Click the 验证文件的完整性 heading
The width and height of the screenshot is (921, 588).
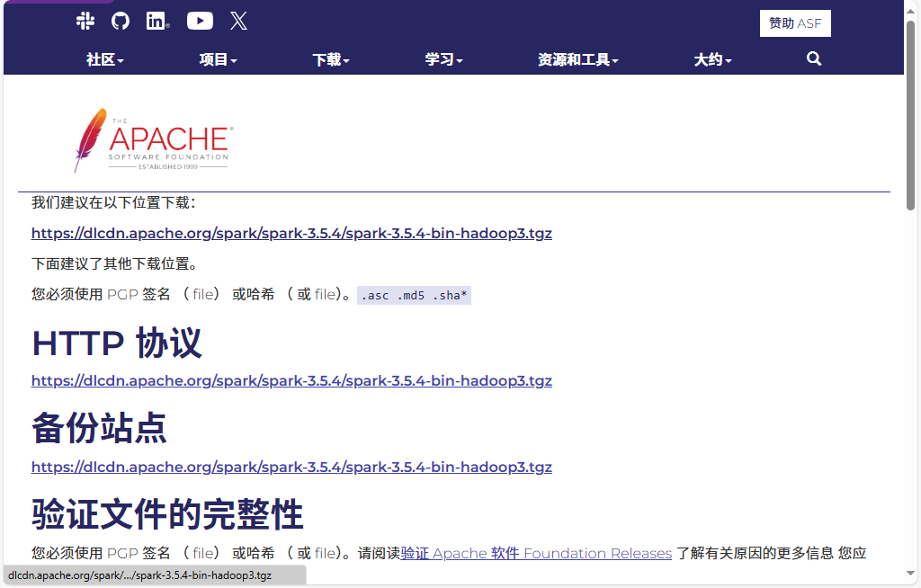click(x=167, y=514)
